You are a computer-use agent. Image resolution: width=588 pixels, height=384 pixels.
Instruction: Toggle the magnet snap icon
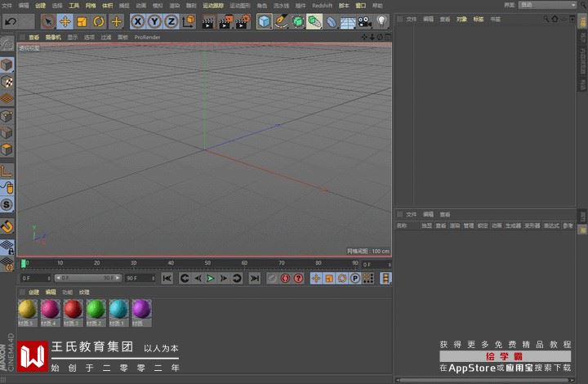[x=7, y=226]
